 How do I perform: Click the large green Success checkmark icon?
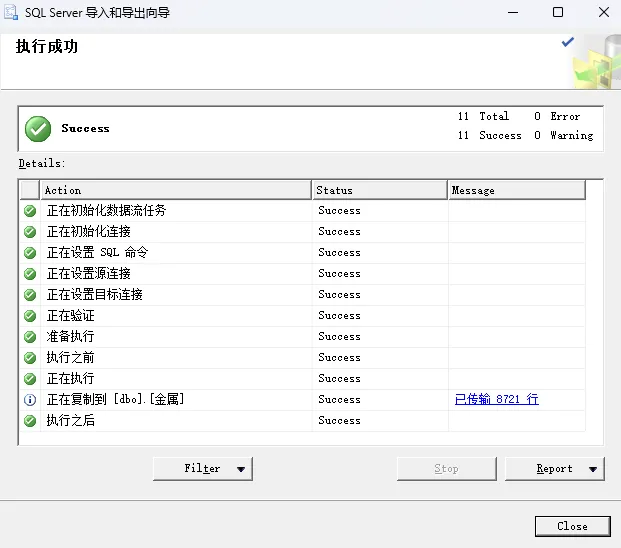(x=38, y=129)
